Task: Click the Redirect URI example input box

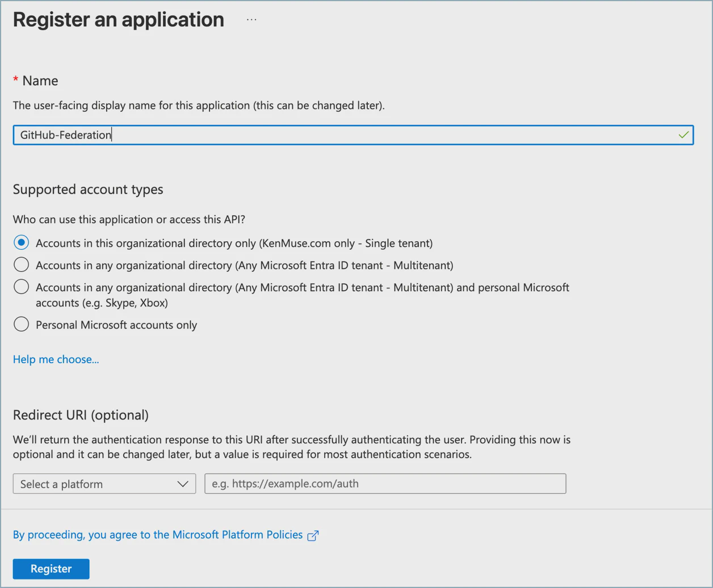Action: coord(385,484)
